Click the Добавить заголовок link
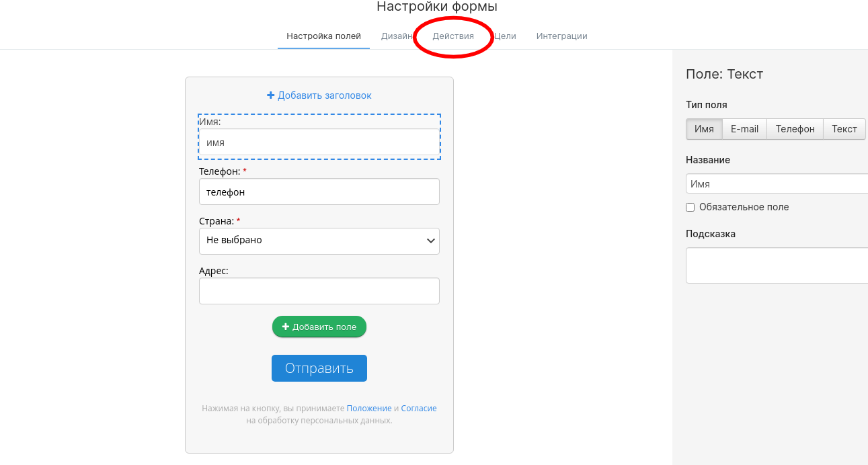 point(319,95)
